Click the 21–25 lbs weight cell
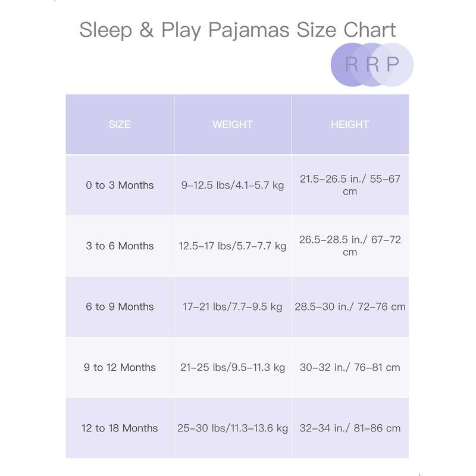 click(x=233, y=367)
